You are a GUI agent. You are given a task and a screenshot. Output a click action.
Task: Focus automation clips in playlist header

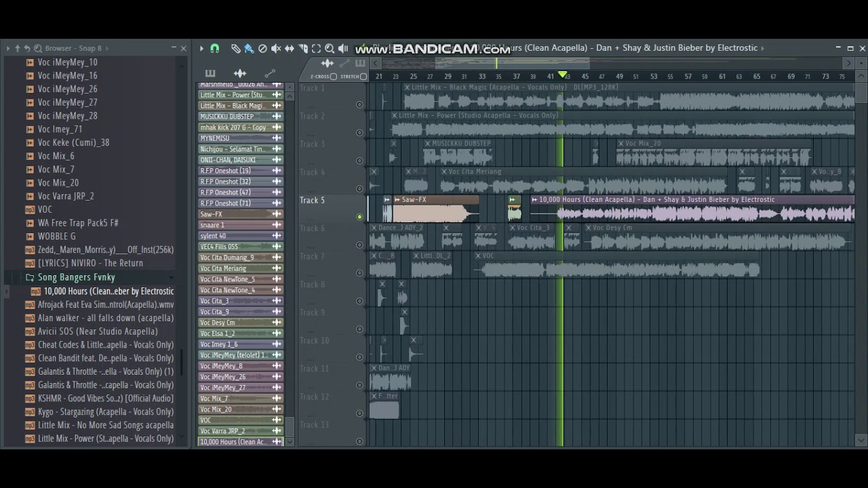(344, 63)
